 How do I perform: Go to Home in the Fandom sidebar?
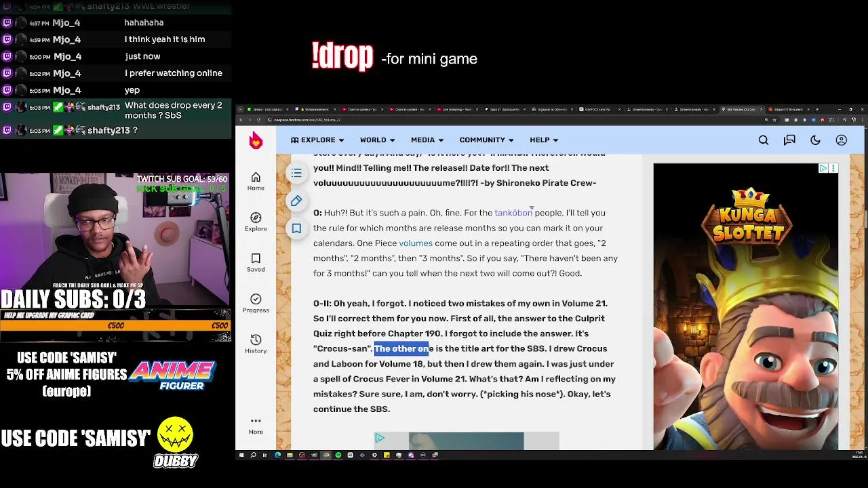[256, 181]
